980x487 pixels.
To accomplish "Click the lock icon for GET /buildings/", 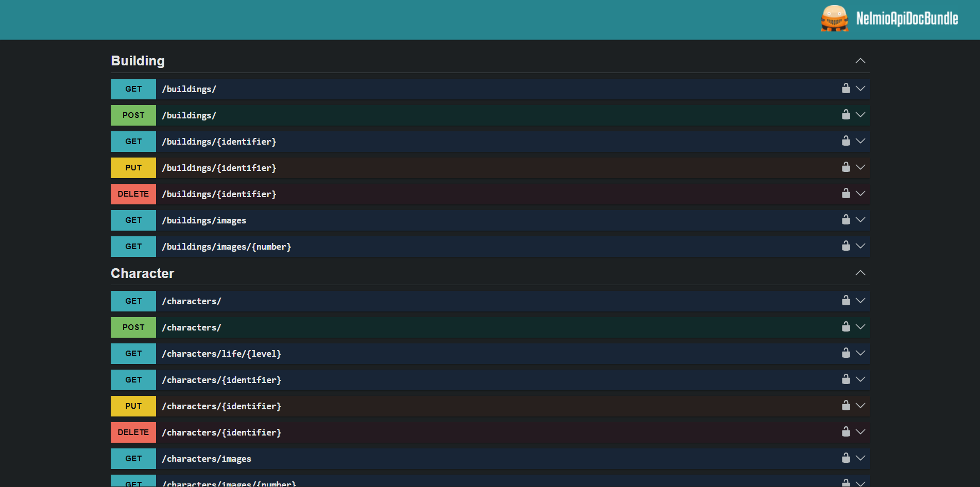I will pyautogui.click(x=846, y=88).
